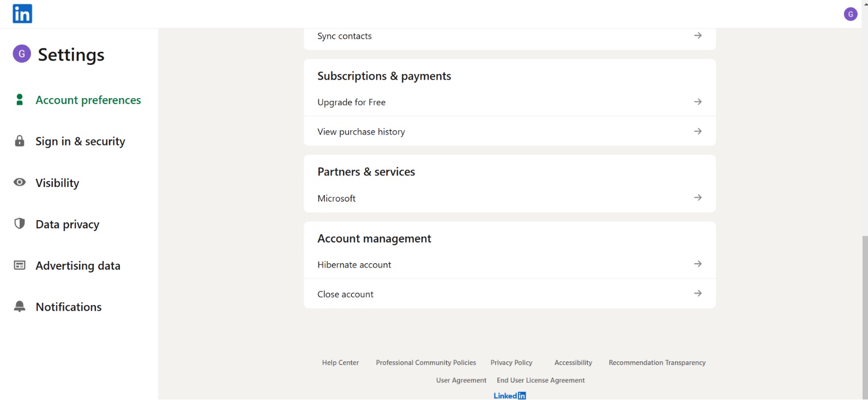Open the Close account arrow
The image size is (868, 400).
click(x=697, y=294)
